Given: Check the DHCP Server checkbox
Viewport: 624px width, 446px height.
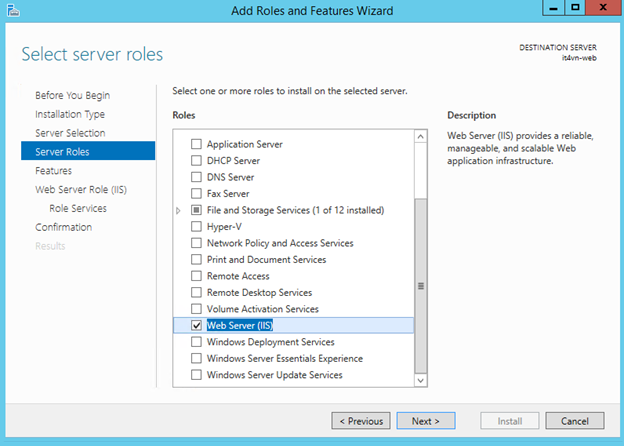Looking at the screenshot, I should tap(196, 161).
